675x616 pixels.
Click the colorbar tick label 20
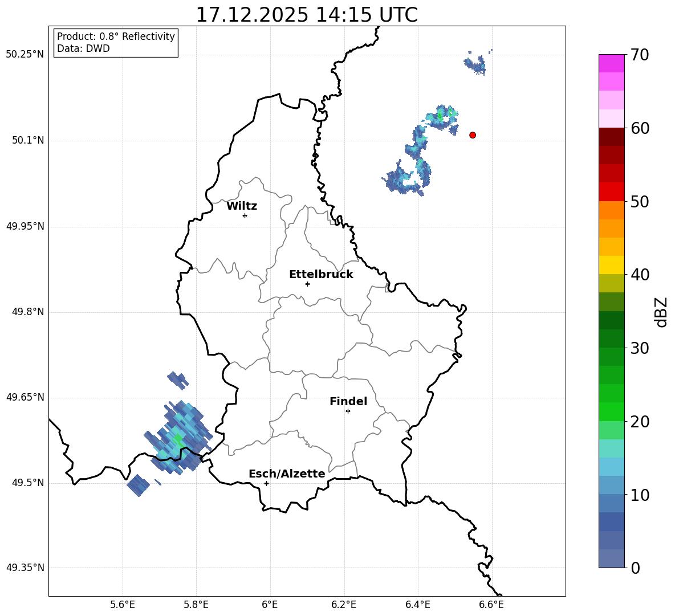[x=639, y=422]
